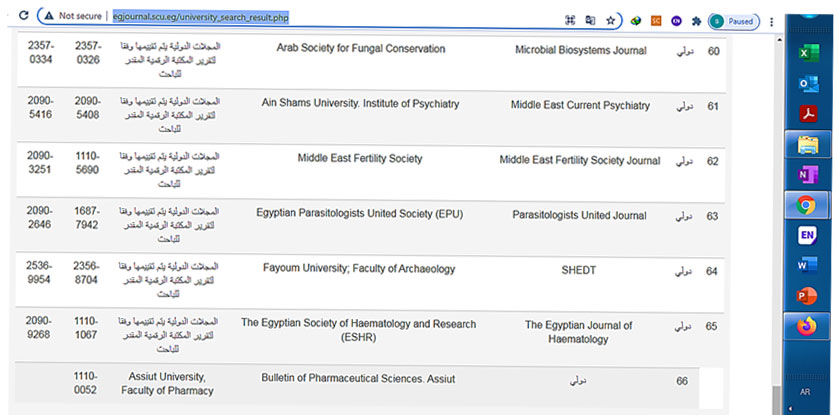Select Middle East Fertility Society Journal cell

coord(580,160)
